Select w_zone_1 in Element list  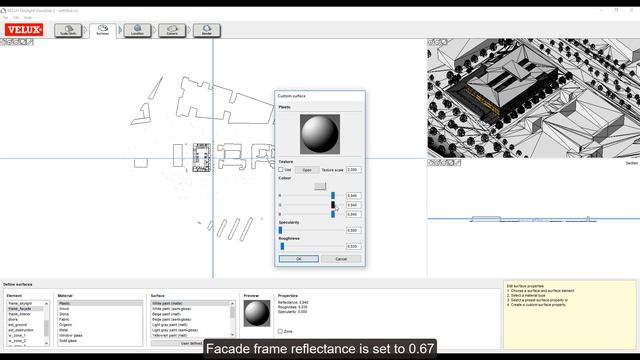(25, 336)
